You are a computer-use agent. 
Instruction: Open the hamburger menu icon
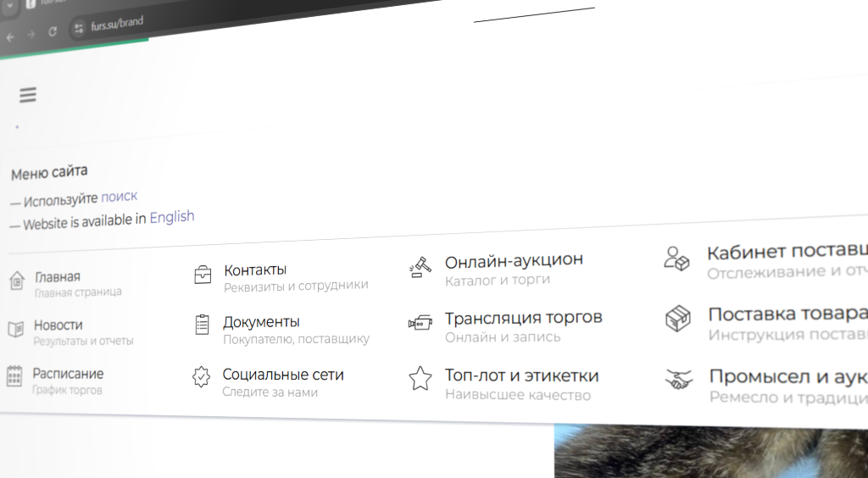click(x=28, y=95)
